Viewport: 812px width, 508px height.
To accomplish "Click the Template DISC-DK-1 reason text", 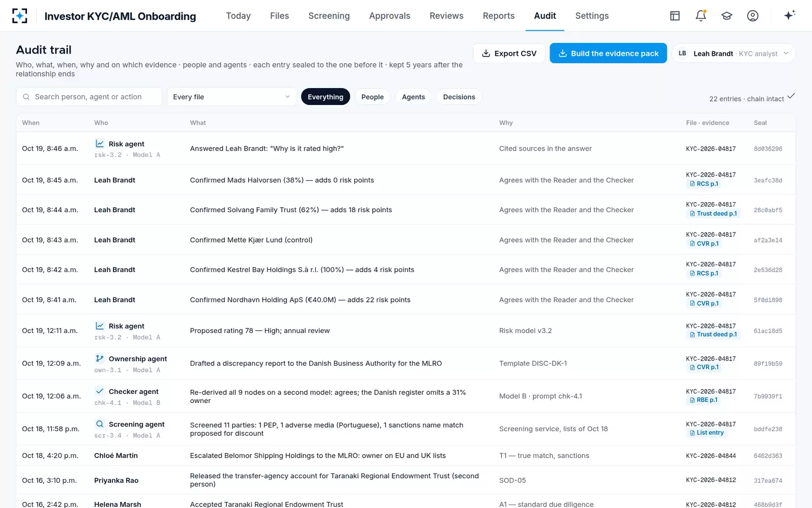I will pos(533,364).
